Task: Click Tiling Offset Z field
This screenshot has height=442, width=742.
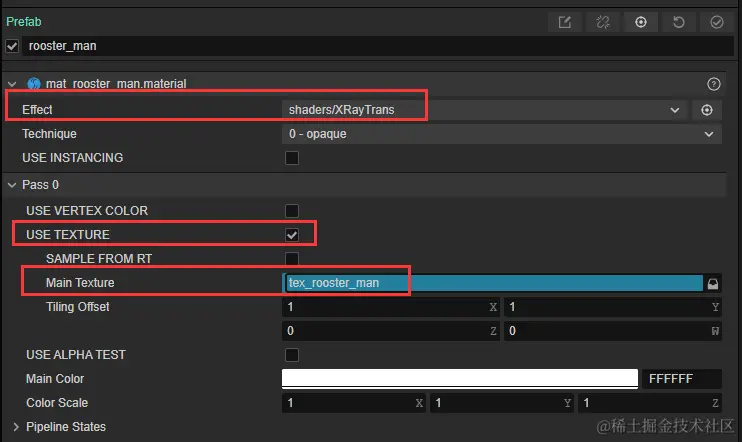Action: (391, 331)
